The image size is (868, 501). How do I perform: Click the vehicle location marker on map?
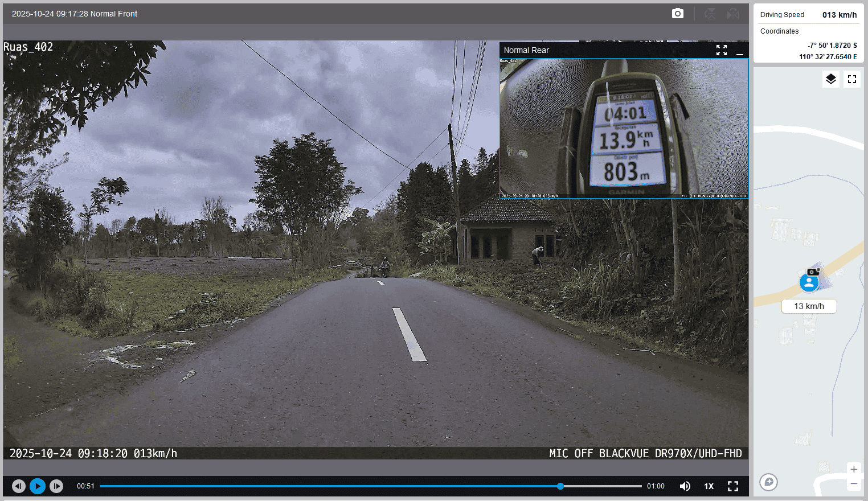click(x=809, y=282)
